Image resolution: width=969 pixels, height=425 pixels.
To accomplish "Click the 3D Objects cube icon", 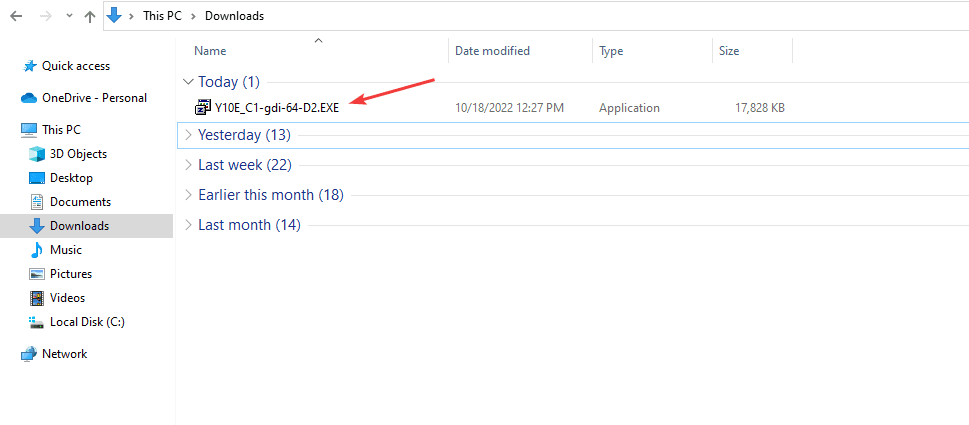I will (37, 154).
